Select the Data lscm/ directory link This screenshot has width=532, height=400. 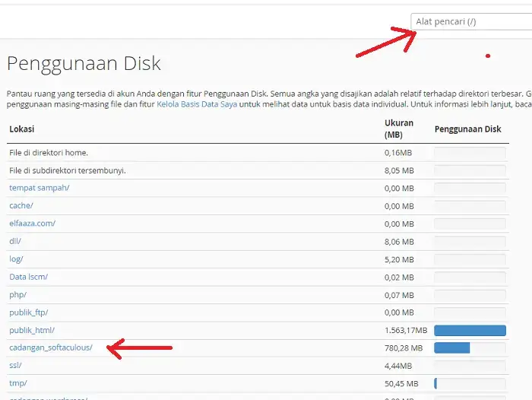point(28,277)
